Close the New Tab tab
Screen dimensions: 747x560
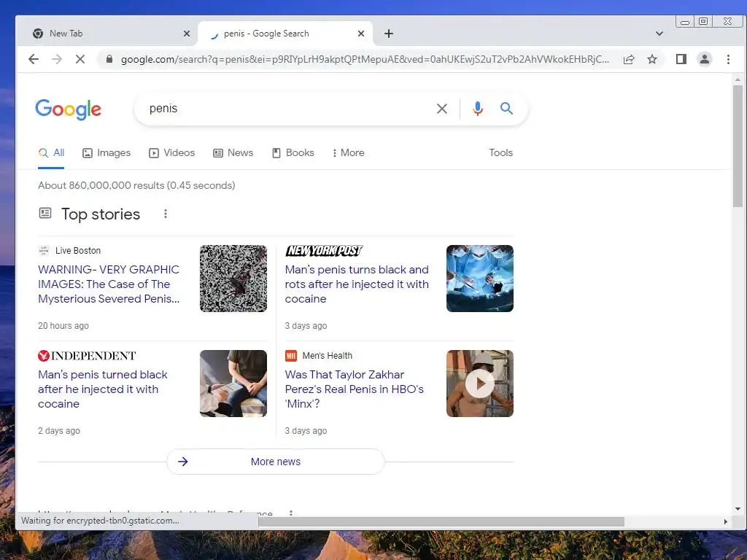click(x=187, y=34)
